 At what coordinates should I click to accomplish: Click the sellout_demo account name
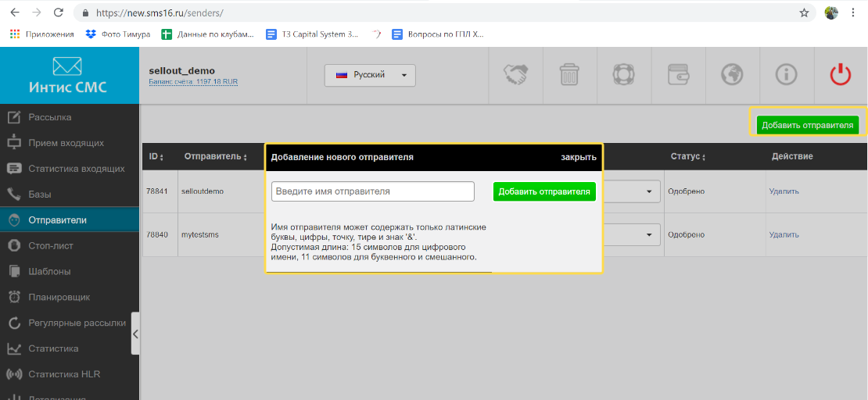tap(182, 71)
